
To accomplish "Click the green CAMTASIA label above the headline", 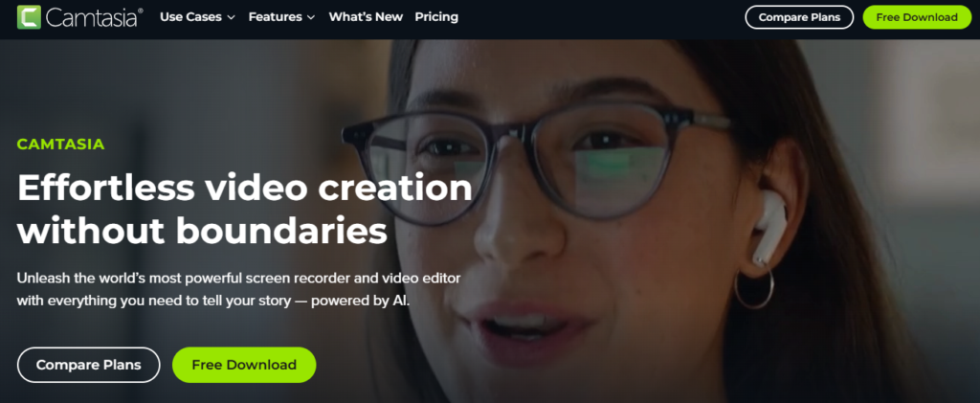I will coord(60,145).
